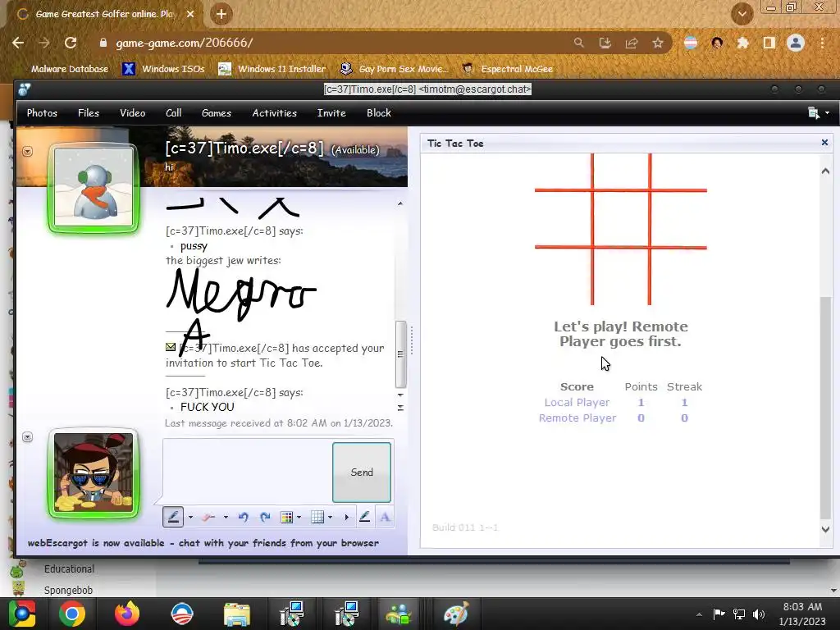This screenshot has width=840, height=630.
Task: Open Firefox from the taskbar
Action: click(x=127, y=614)
